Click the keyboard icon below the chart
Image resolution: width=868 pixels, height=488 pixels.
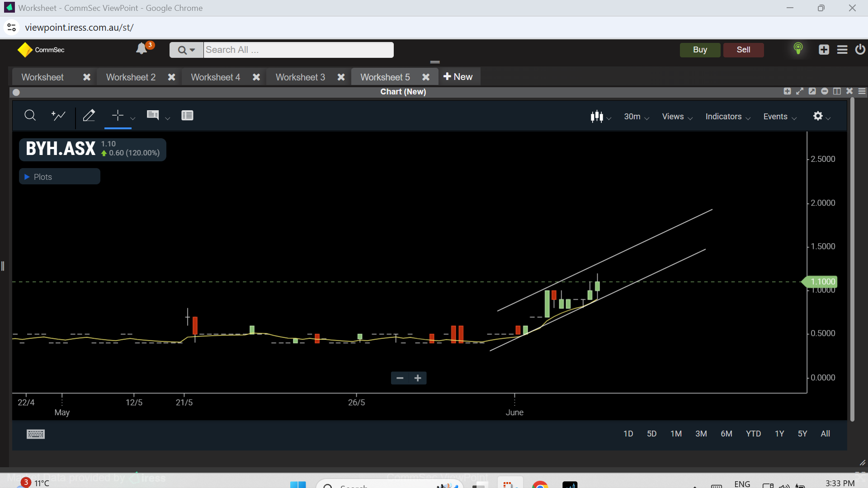coord(36,434)
